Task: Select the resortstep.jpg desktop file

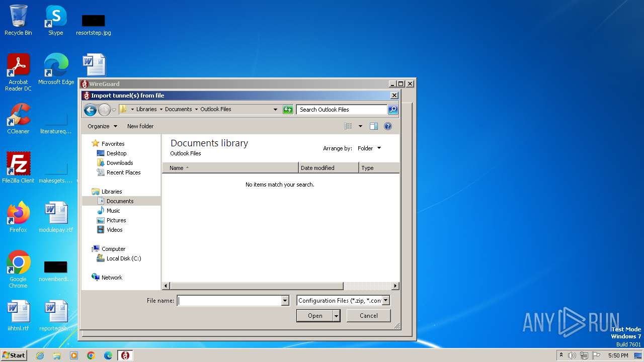Action: point(94,25)
